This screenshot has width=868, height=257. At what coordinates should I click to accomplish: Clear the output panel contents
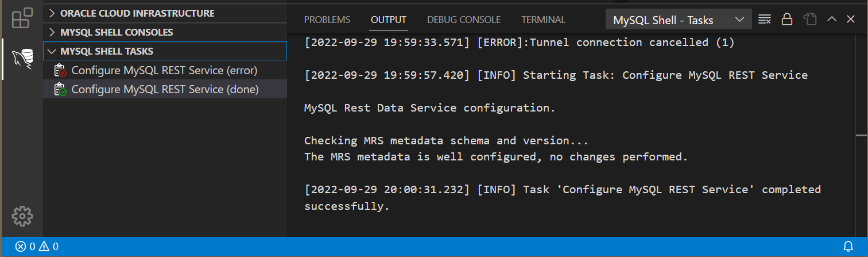764,20
